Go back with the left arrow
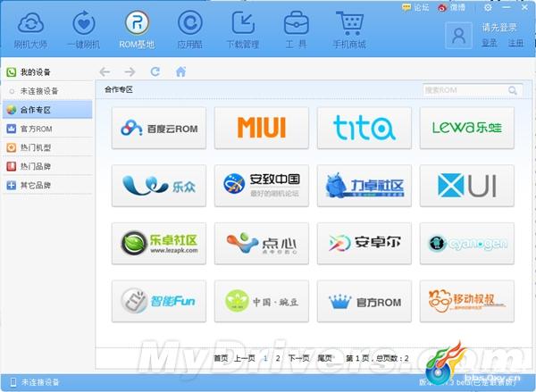The width and height of the screenshot is (536, 392). pyautogui.click(x=105, y=71)
